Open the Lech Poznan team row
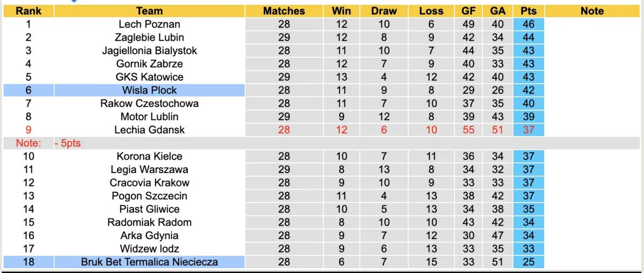644x273 pixels. [149, 24]
